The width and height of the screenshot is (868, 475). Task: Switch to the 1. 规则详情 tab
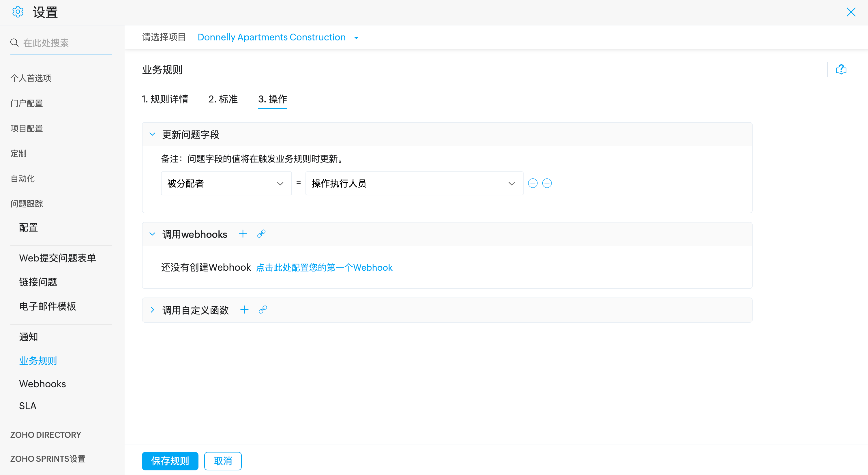(x=165, y=99)
